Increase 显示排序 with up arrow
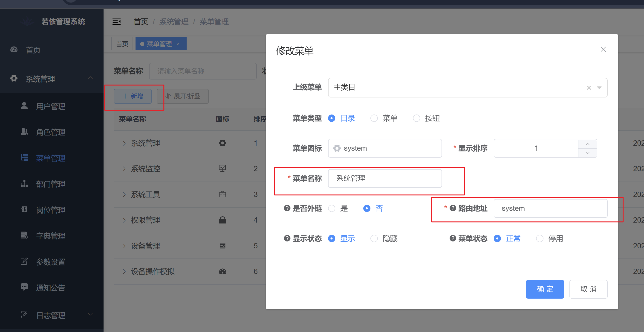The height and width of the screenshot is (332, 644). [x=587, y=144]
